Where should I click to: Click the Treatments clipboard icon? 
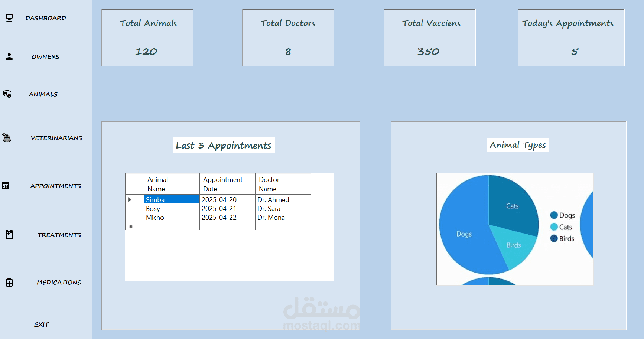pyautogui.click(x=9, y=235)
